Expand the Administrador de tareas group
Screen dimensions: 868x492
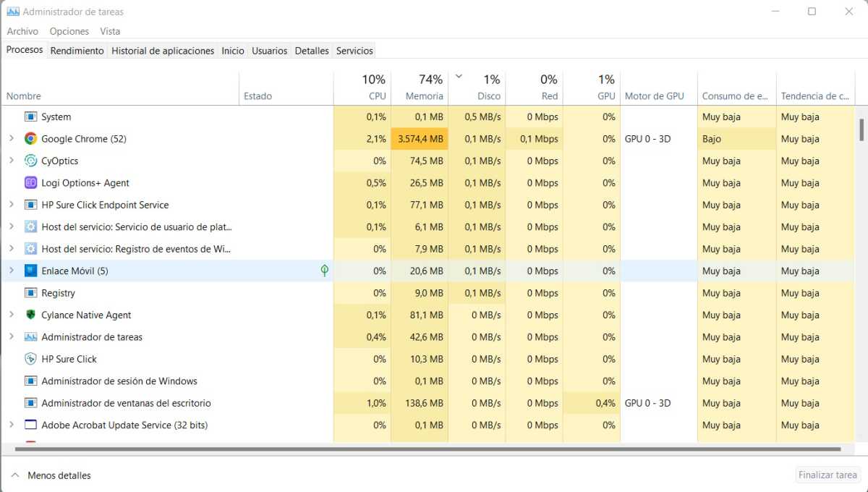coord(11,337)
